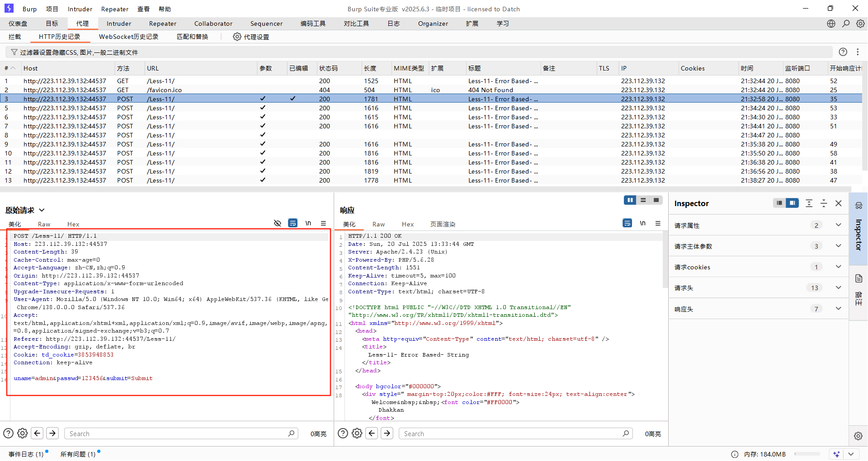The image size is (868, 461).
Task: Close the Inspector panel
Action: point(839,203)
